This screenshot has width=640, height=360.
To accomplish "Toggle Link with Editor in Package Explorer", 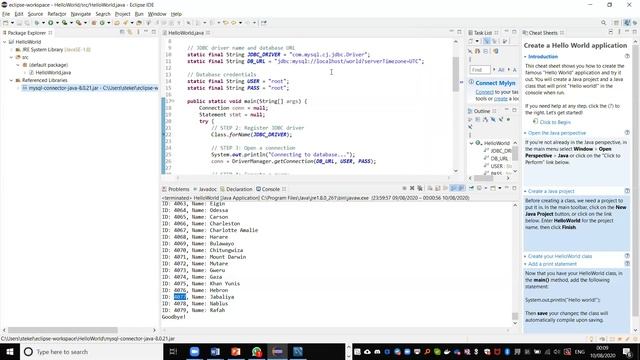I will click(130, 32).
